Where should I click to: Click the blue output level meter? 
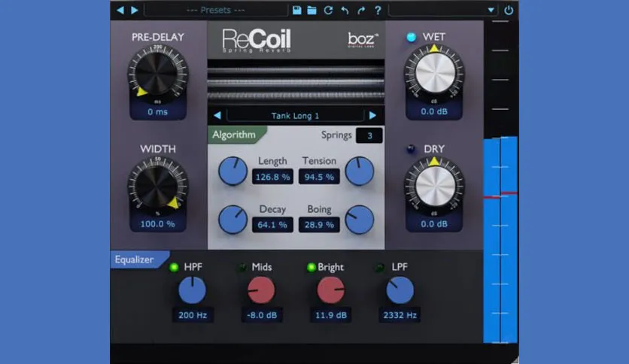point(500,240)
